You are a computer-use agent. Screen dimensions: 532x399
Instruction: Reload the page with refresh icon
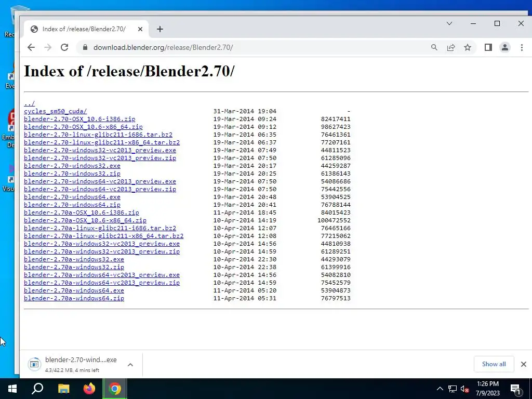pyautogui.click(x=64, y=47)
